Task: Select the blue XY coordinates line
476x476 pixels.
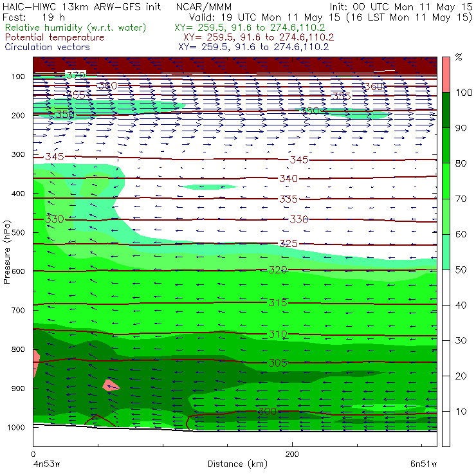Action: pos(253,47)
